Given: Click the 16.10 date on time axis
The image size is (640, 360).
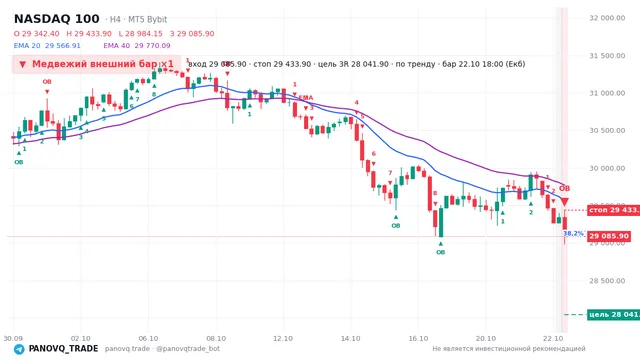Looking at the screenshot, I should 418,338.
